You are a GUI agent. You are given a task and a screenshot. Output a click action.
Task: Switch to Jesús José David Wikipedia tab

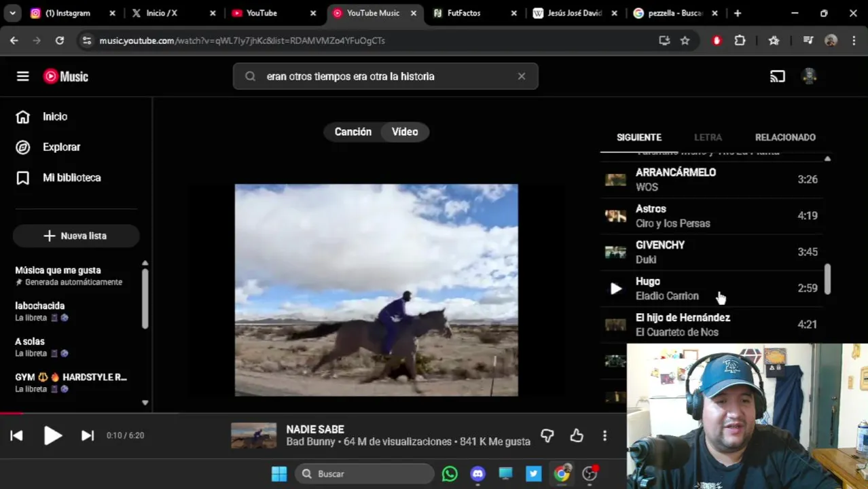pyautogui.click(x=575, y=13)
